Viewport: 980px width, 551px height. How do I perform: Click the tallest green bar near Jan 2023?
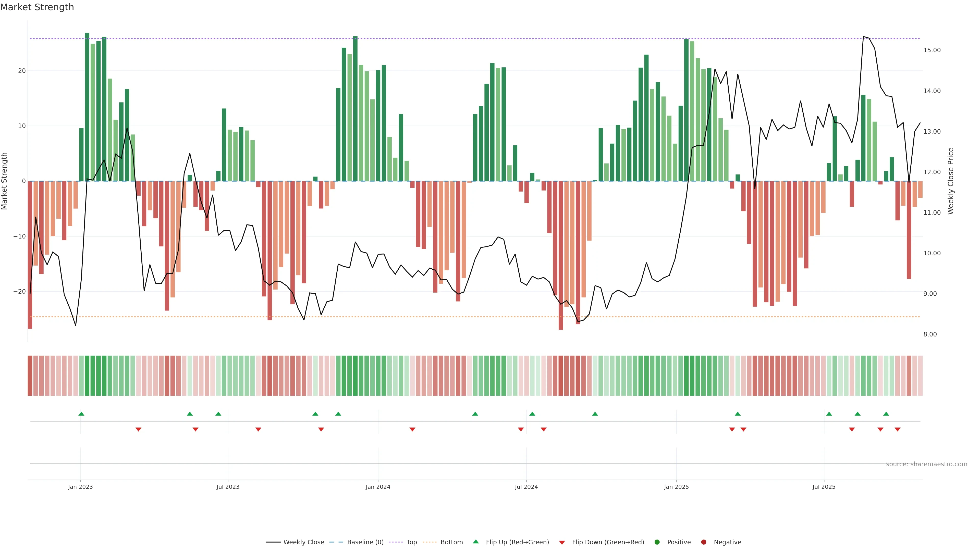coord(87,106)
